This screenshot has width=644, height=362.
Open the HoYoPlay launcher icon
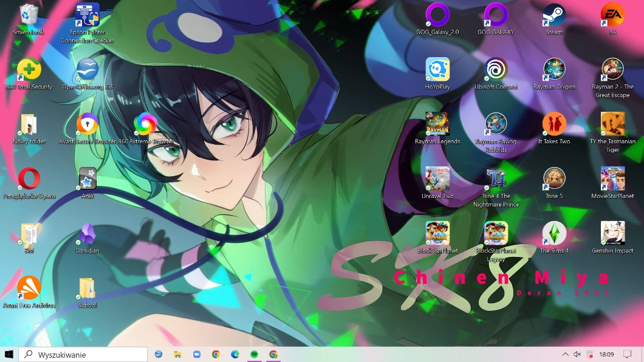pos(437,70)
